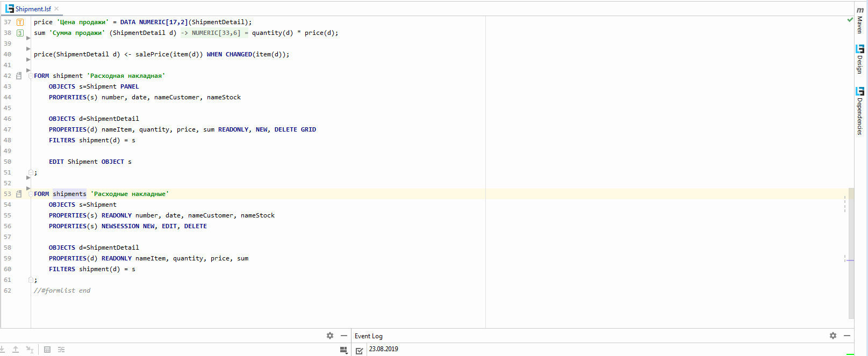Collapse fold end marker on line 61
This screenshot has height=356, width=868.
(31, 280)
